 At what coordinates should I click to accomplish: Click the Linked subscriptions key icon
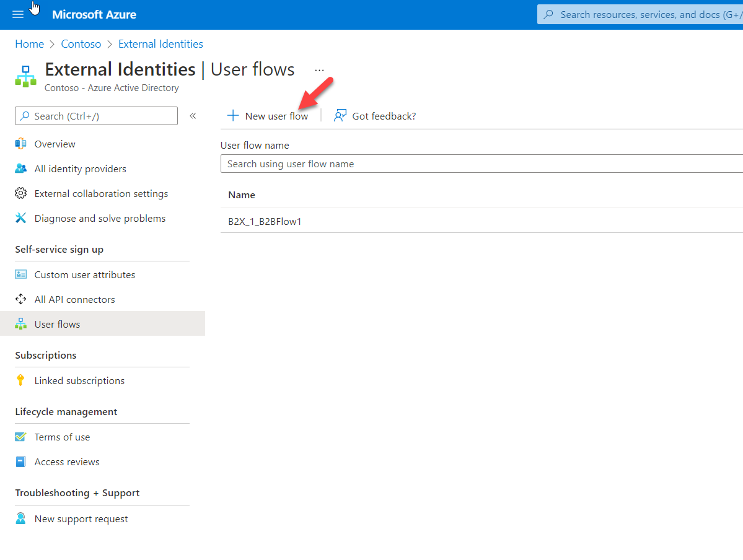click(x=20, y=380)
